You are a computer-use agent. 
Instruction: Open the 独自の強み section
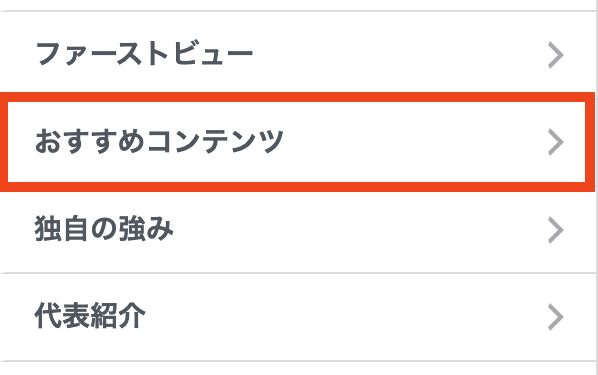297,229
